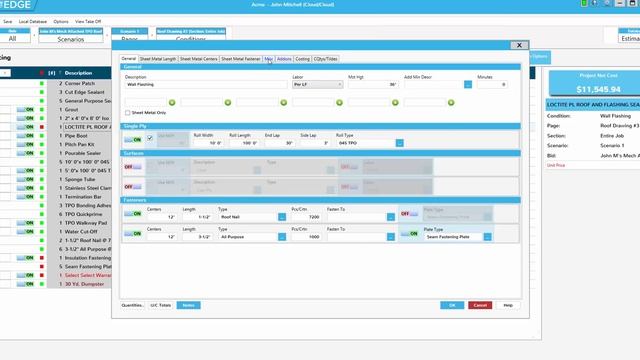Click red status square on LOCTITE PL ROOF row
Screen dimensions: 640x360
coord(42,127)
